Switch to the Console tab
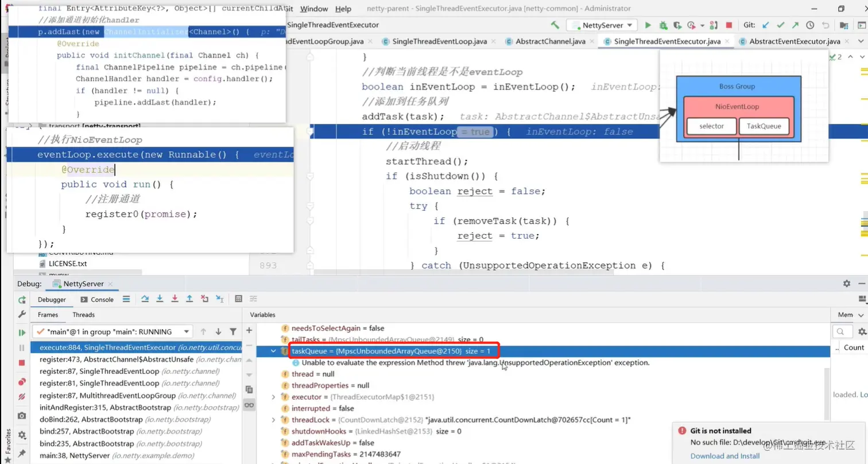The height and width of the screenshot is (464, 868). tap(97, 299)
